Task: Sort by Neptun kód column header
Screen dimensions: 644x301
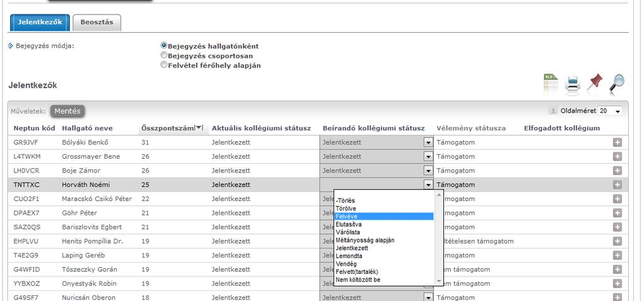Action: 34,128
